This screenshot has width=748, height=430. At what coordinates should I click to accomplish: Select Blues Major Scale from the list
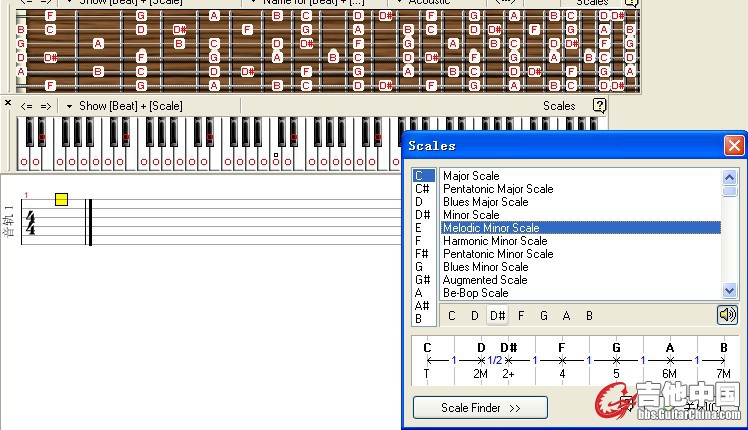[485, 202]
